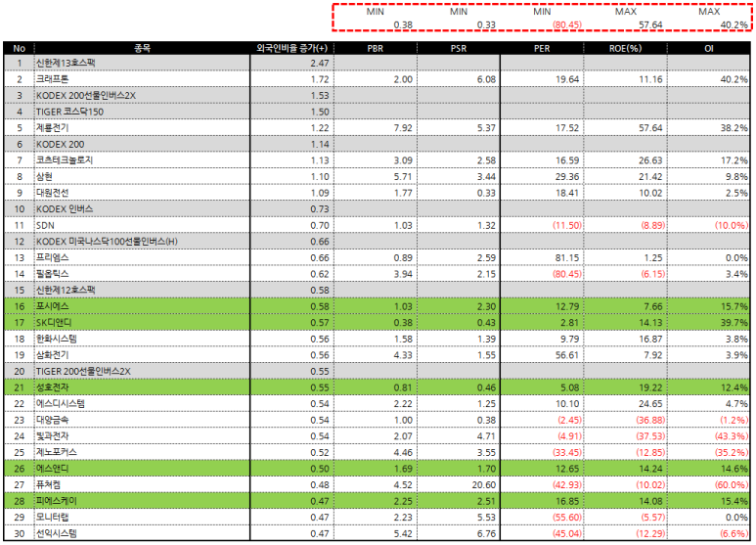
Task: Click the MIN 0.38 summary value
Action: click(403, 24)
